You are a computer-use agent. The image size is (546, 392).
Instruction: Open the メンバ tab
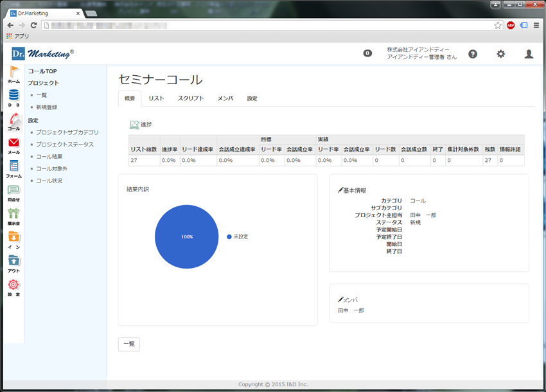(225, 98)
